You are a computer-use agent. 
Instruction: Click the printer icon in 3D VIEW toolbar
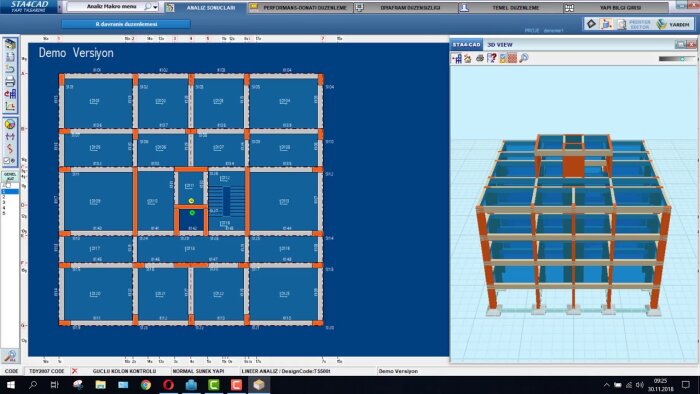[x=479, y=58]
